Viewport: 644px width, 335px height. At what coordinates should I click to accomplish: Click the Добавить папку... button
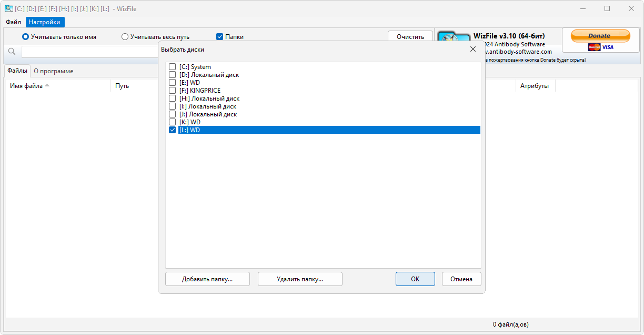point(207,279)
